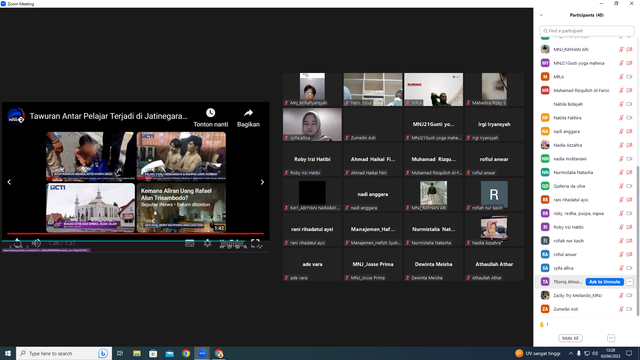Open Microsoft Store from taskbar

coord(153,353)
